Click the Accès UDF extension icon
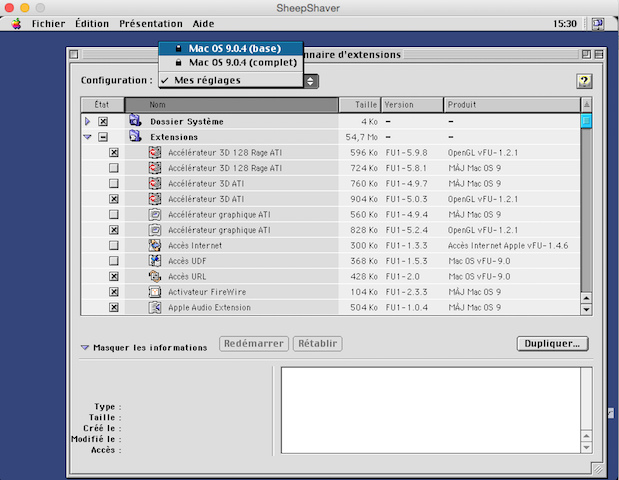Image resolution: width=619 pixels, height=480 pixels. [x=155, y=261]
